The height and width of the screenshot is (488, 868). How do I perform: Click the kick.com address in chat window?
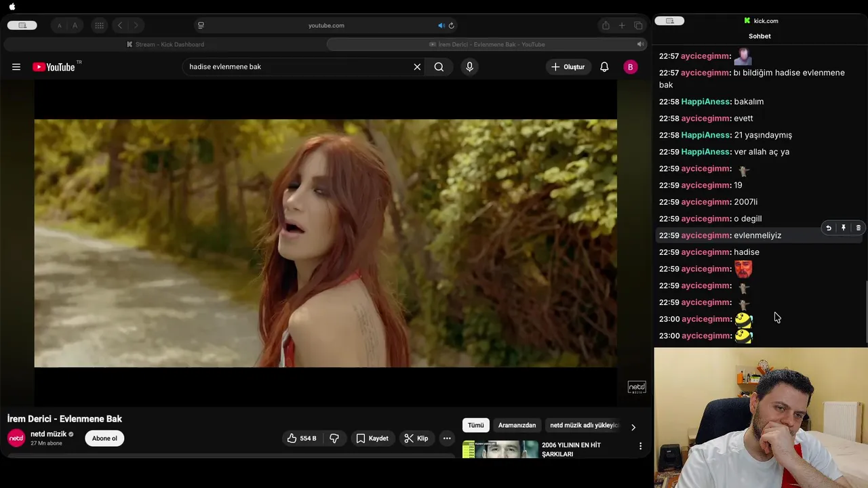(x=761, y=21)
